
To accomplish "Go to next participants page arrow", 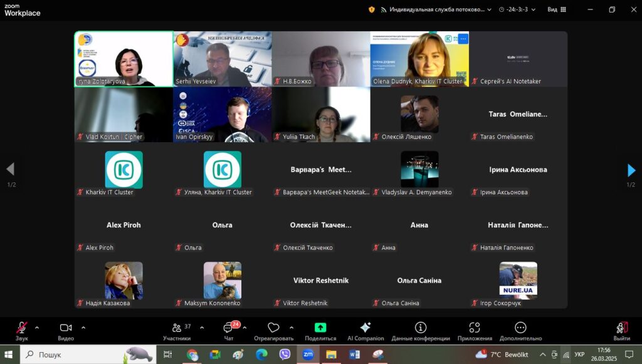I will pos(631,170).
